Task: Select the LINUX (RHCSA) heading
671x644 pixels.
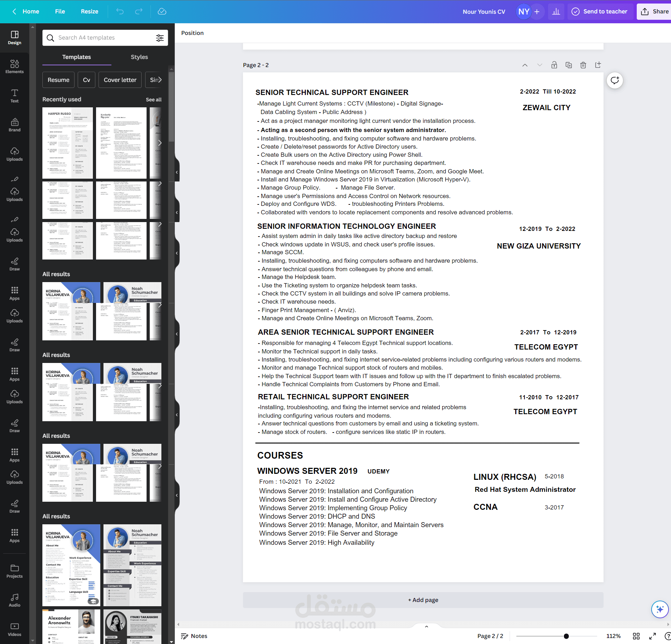Action: tap(505, 477)
